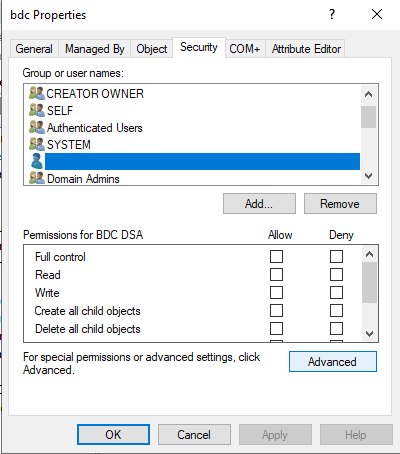Viewport: 400px width, 454px height.
Task: Switch to the Attribute Editor tab
Action: click(x=306, y=49)
